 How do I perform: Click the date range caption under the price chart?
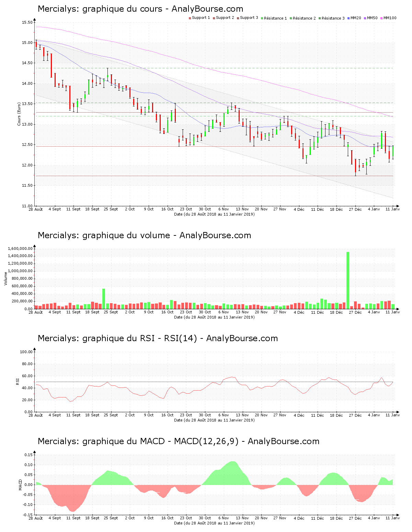click(x=214, y=214)
